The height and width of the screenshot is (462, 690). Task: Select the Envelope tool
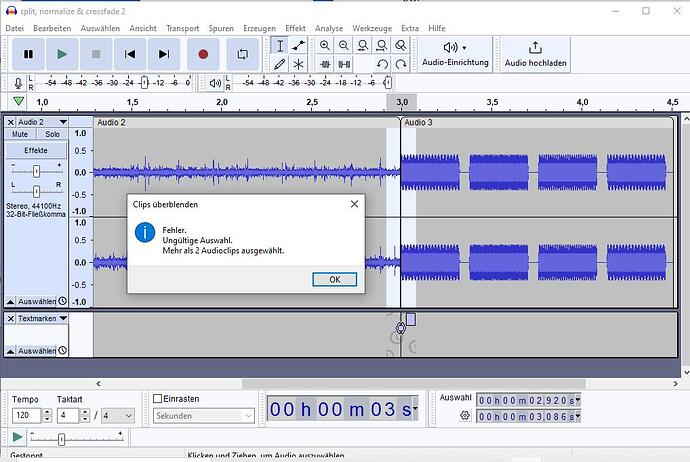298,46
